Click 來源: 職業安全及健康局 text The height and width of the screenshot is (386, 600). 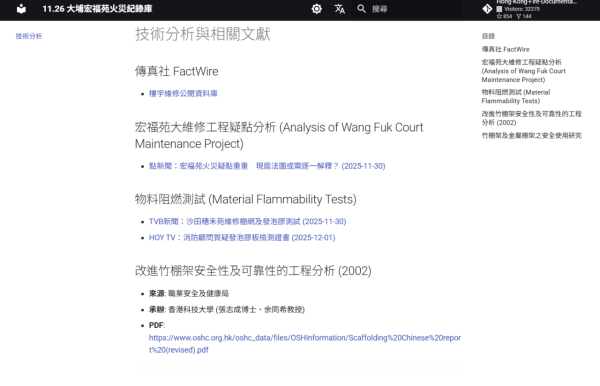click(x=189, y=293)
